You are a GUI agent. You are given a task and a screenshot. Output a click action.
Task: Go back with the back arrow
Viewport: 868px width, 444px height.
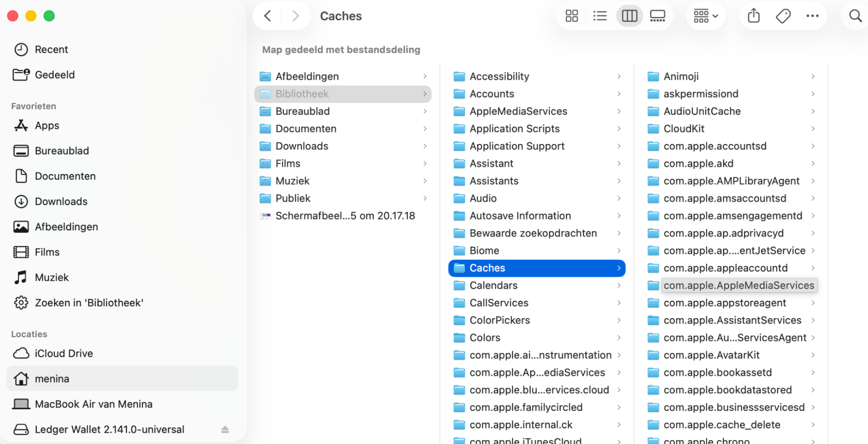coord(268,16)
